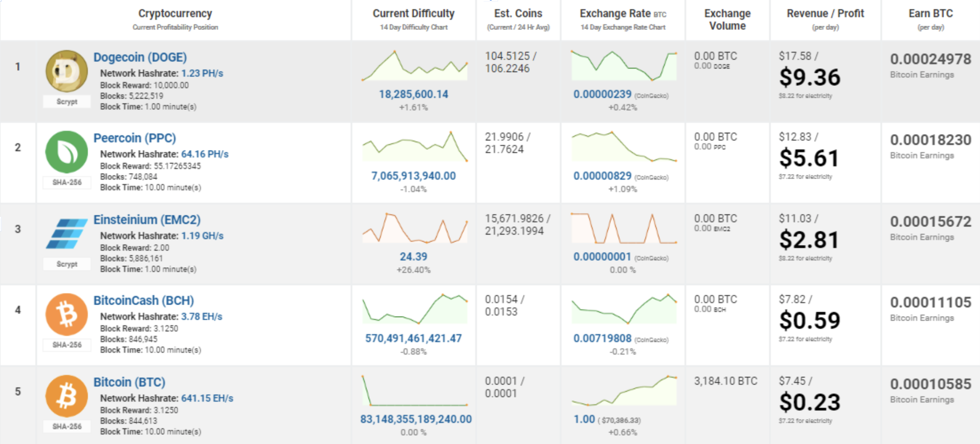Click the Exchange Rate BTC column header
The width and height of the screenshot is (980, 444).
623,13
